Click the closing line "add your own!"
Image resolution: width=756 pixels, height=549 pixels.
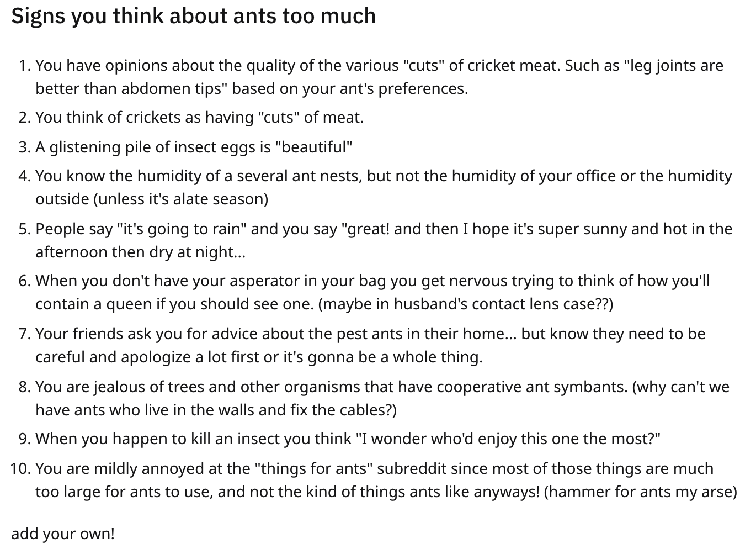[63, 534]
